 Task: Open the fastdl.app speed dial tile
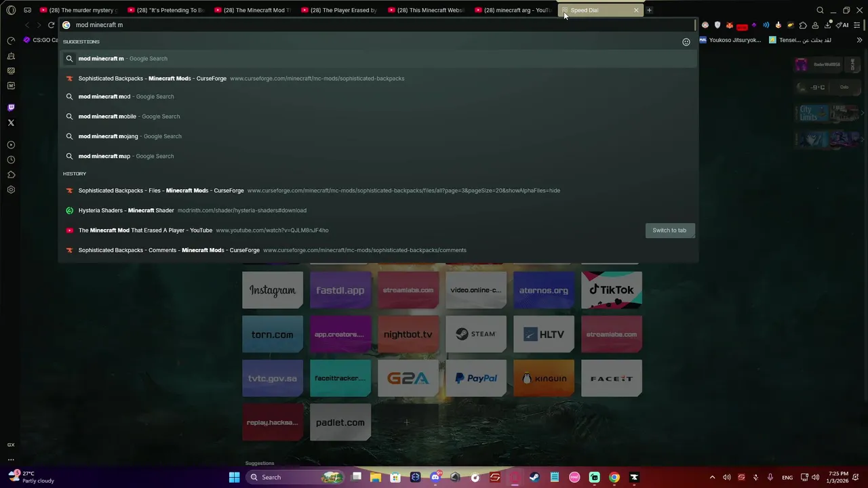340,290
